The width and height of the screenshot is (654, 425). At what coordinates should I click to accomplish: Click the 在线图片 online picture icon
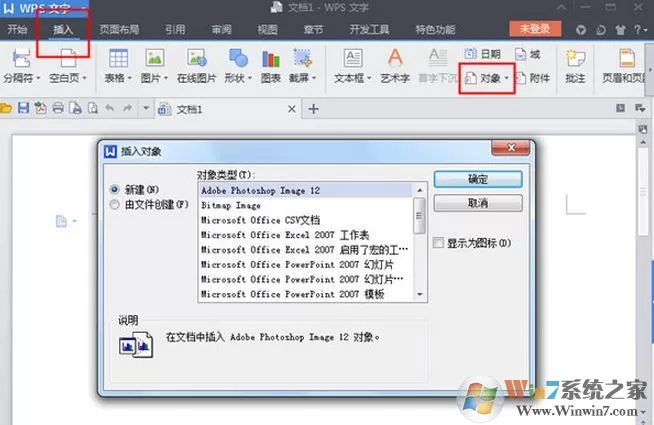click(x=196, y=58)
